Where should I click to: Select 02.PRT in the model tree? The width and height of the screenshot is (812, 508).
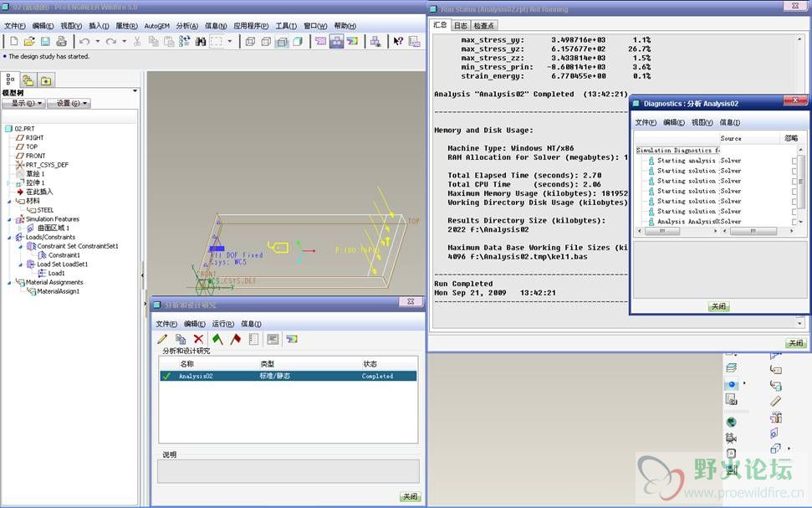(20, 129)
